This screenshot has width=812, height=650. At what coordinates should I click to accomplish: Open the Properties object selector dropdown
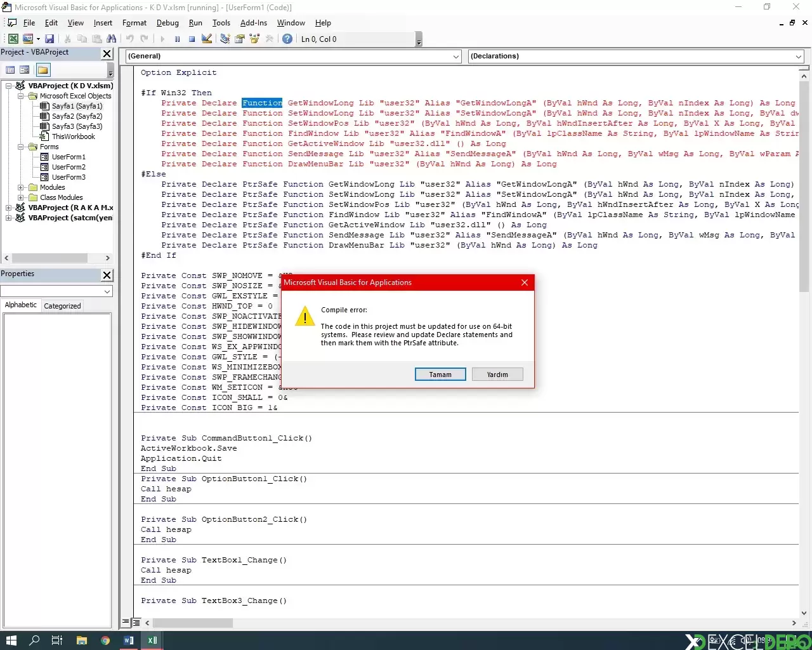point(107,291)
